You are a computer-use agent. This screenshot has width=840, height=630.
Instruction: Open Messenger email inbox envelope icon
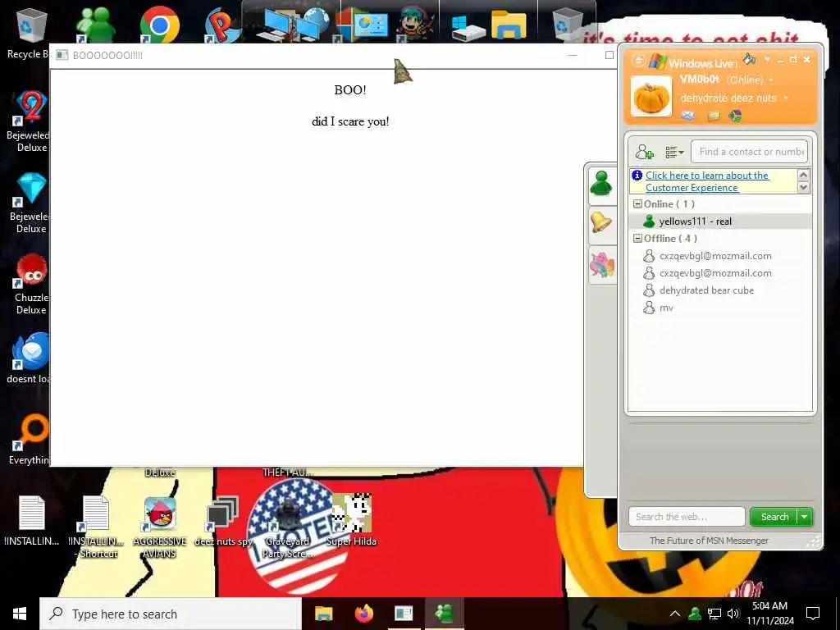[x=688, y=116]
